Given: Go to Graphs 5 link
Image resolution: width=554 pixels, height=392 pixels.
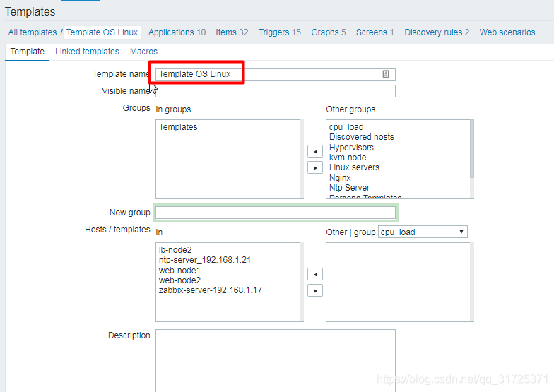Looking at the screenshot, I should pyautogui.click(x=328, y=32).
